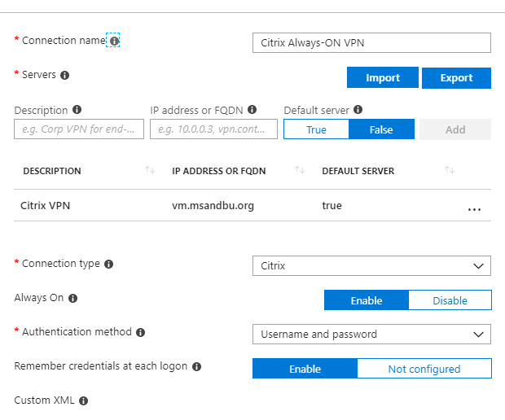Viewport: 505px width, 420px height.
Task: Open IP address or FQDN info icon
Action: click(x=253, y=110)
